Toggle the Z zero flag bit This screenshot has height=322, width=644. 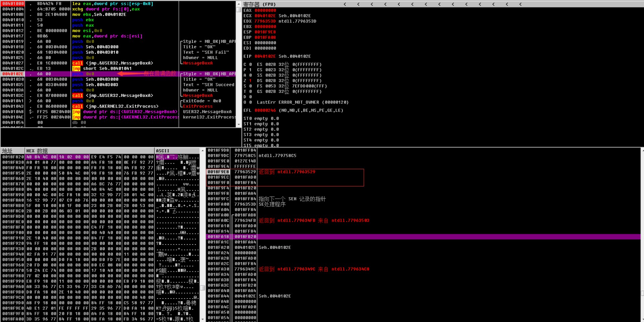[x=251, y=80]
